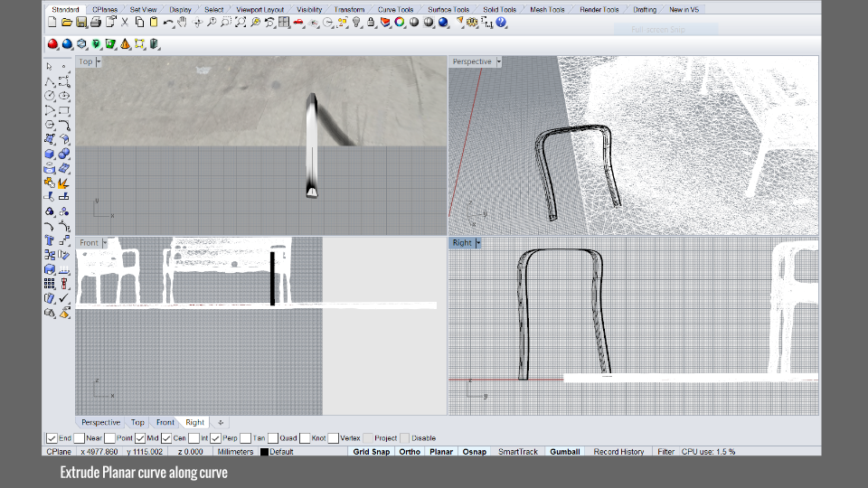The width and height of the screenshot is (868, 488).
Task: Toggle the End osnap checkbox
Action: coord(52,438)
